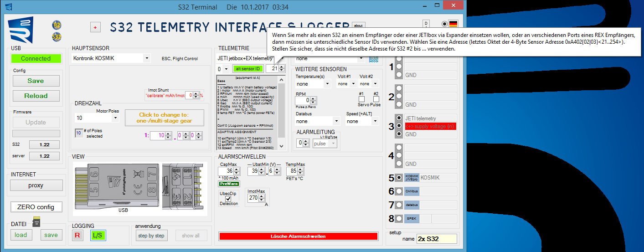
Task: Select port 5 KOSMIK radio button
Action: (x=399, y=178)
